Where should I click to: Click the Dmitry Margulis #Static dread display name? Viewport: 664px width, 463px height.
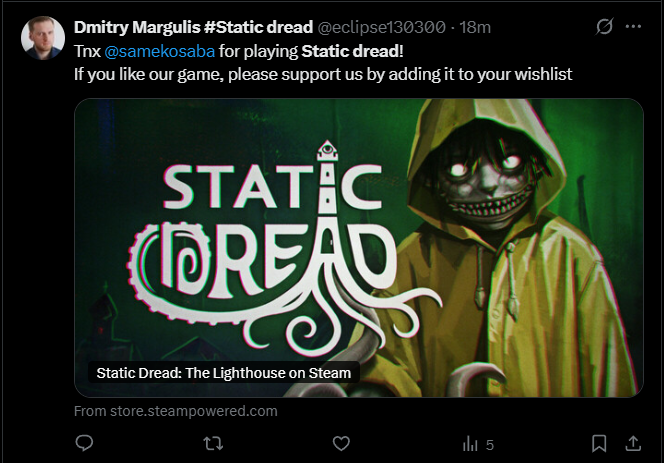pos(194,27)
